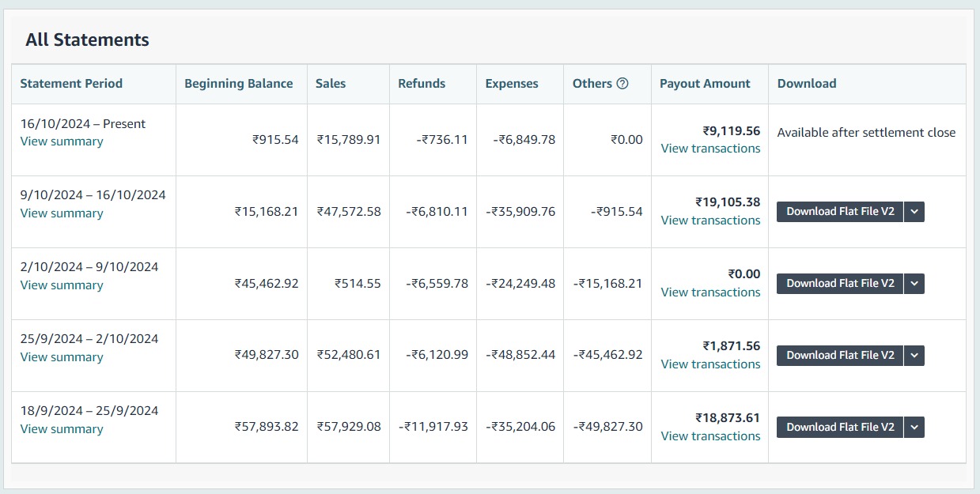Click the Sales column header
The height and width of the screenshot is (494, 980).
pyautogui.click(x=331, y=83)
